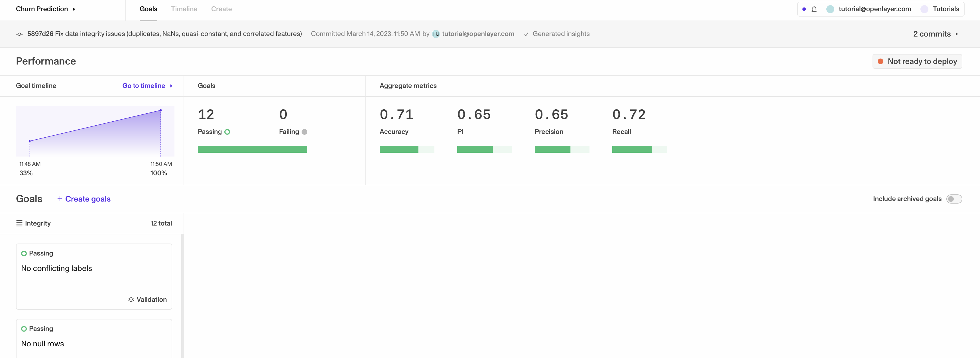Click the Generated insights checkmark icon
The image size is (980, 358).
click(526, 34)
